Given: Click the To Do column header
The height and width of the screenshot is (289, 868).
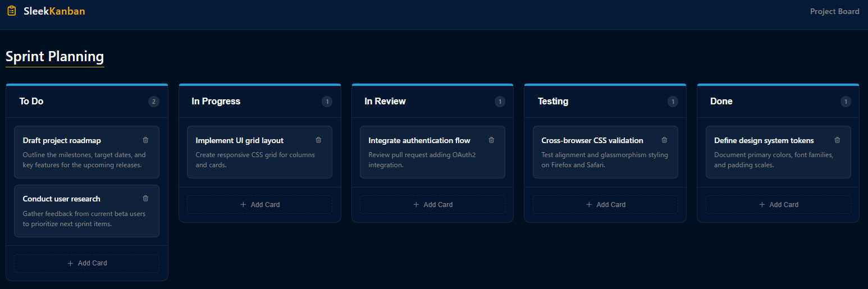Looking at the screenshot, I should (31, 102).
